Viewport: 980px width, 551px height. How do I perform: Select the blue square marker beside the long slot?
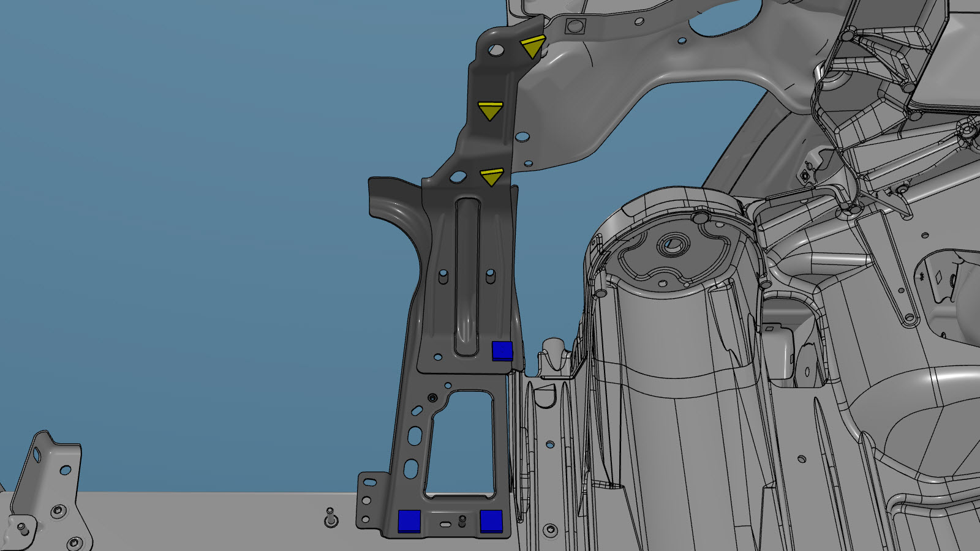(x=502, y=351)
